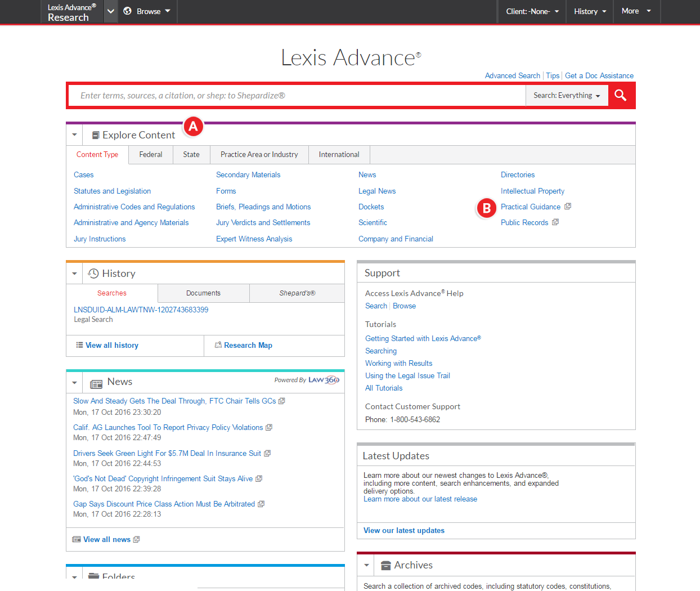Image resolution: width=700 pixels, height=591 pixels.
Task: Open the Lexis Advance Research product switcher chevron
Action: pyautogui.click(x=111, y=11)
